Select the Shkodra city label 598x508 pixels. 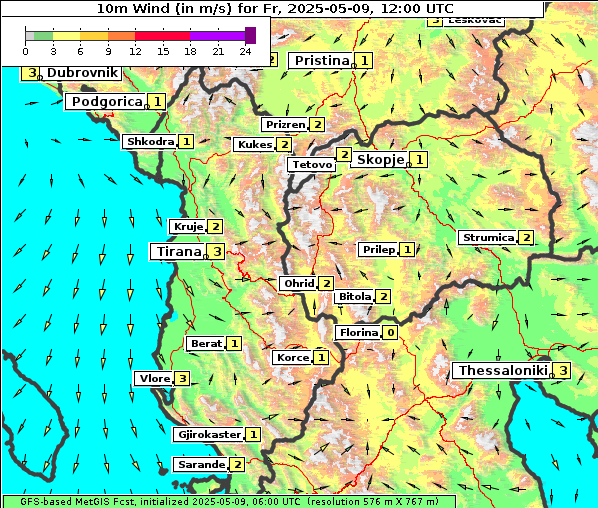tap(151, 141)
